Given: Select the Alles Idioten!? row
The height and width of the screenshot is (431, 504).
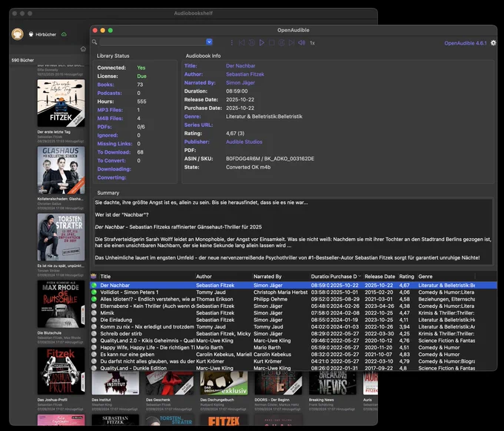Looking at the screenshot, I should point(294,299).
